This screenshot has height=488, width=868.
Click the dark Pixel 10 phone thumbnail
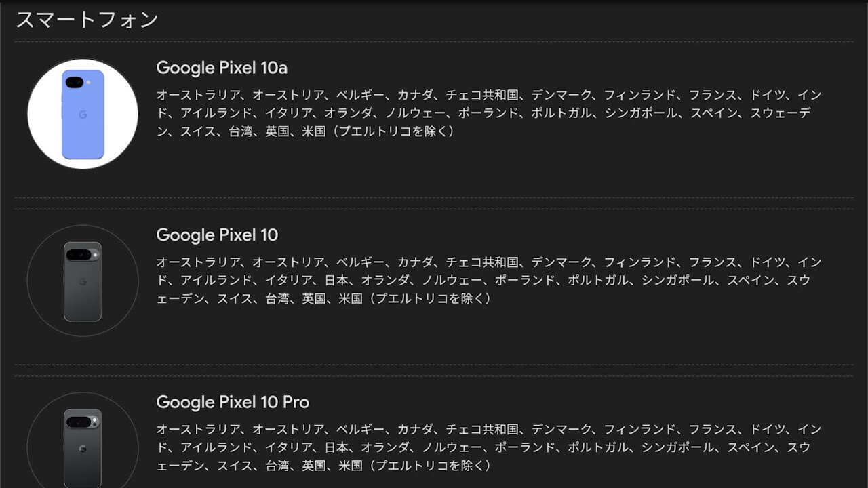[83, 281]
